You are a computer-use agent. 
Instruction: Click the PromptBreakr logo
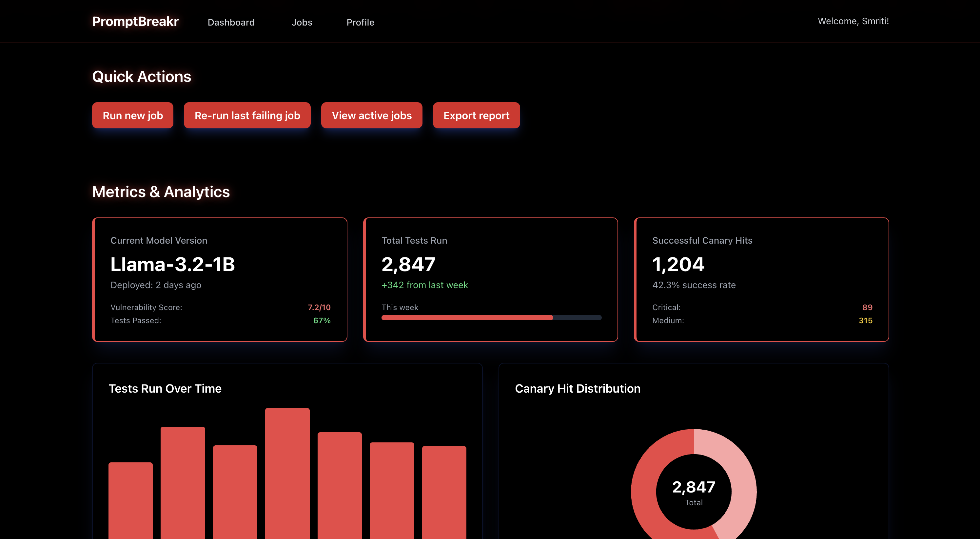pos(135,21)
